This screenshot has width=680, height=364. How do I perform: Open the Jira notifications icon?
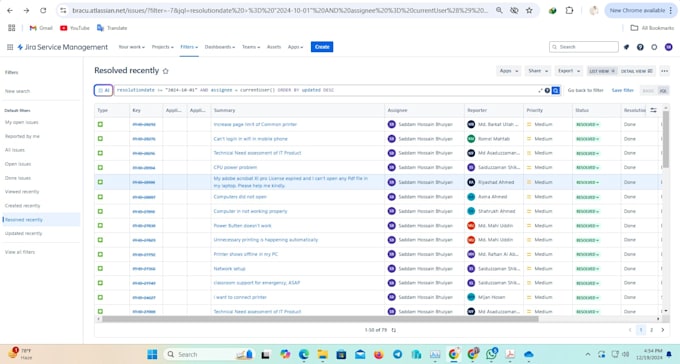point(626,47)
